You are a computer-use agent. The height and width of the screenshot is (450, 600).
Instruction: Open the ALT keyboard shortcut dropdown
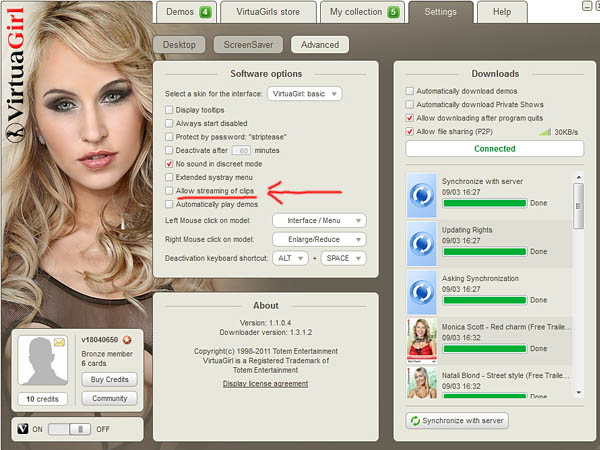(x=292, y=258)
